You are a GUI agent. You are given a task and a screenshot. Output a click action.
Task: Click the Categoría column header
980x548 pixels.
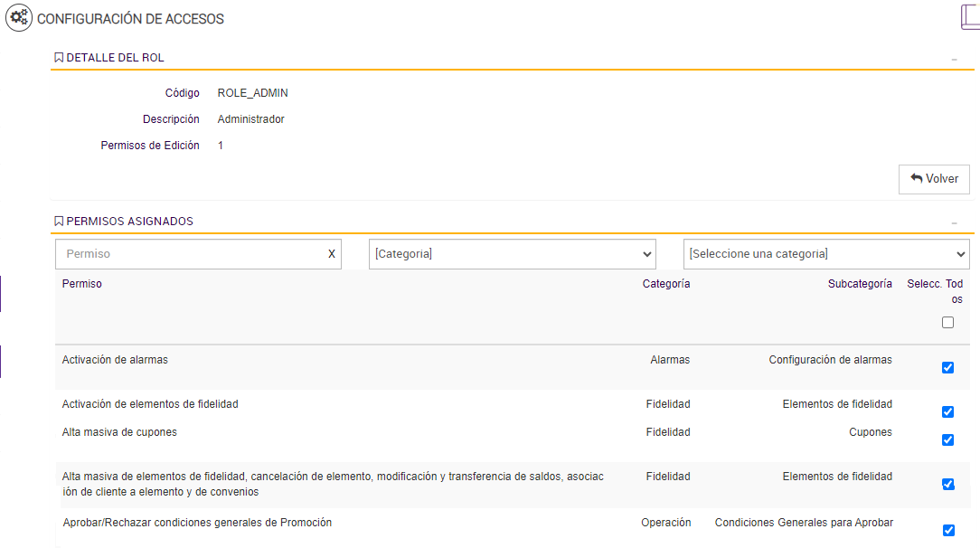pyautogui.click(x=666, y=284)
